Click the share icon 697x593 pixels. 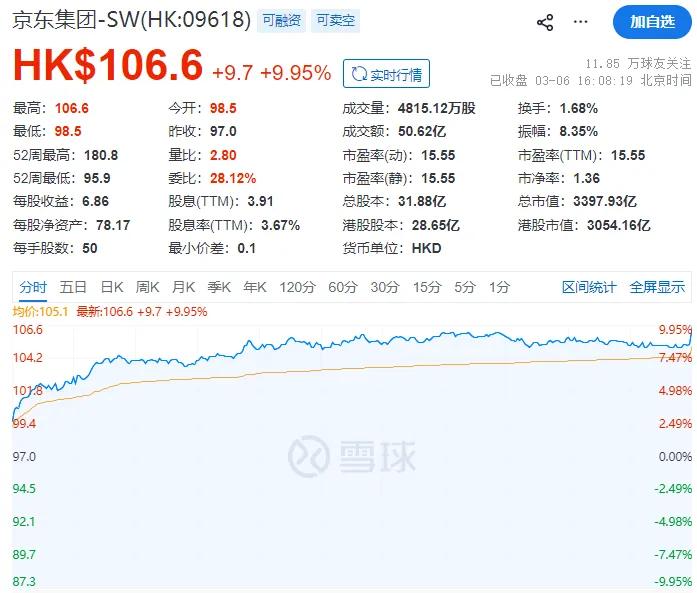[545, 22]
